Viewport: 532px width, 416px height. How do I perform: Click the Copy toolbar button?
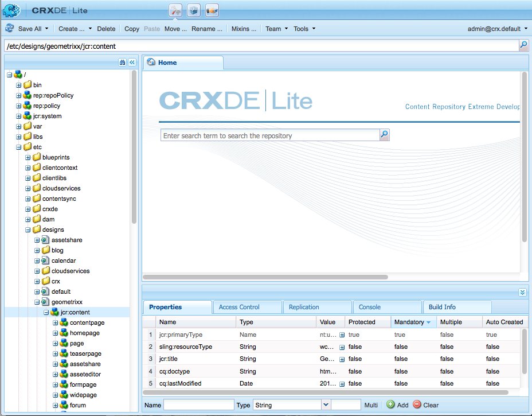pos(132,29)
